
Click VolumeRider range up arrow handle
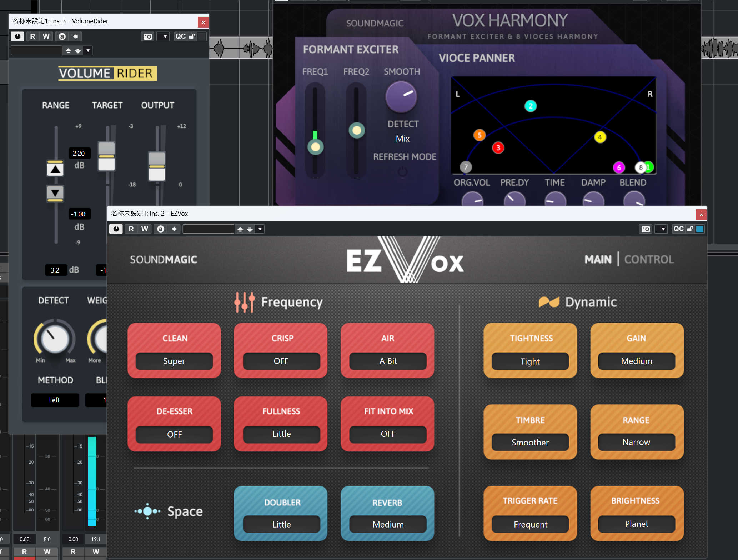point(55,169)
